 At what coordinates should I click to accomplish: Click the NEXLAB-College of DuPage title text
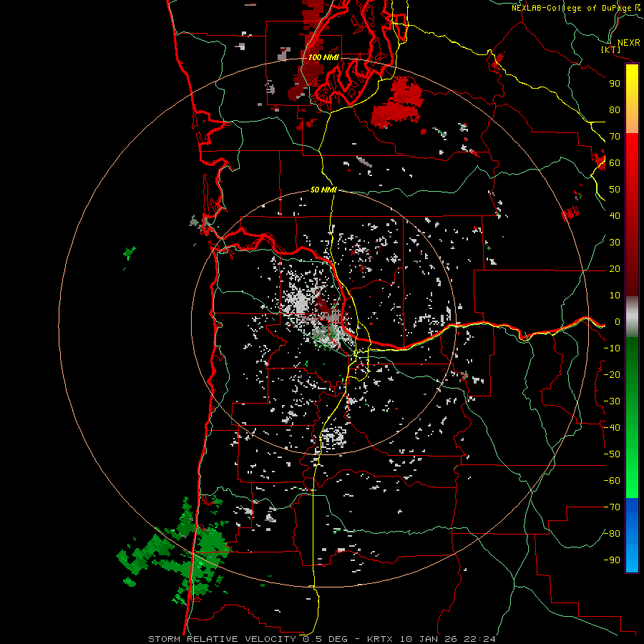pyautogui.click(x=577, y=8)
